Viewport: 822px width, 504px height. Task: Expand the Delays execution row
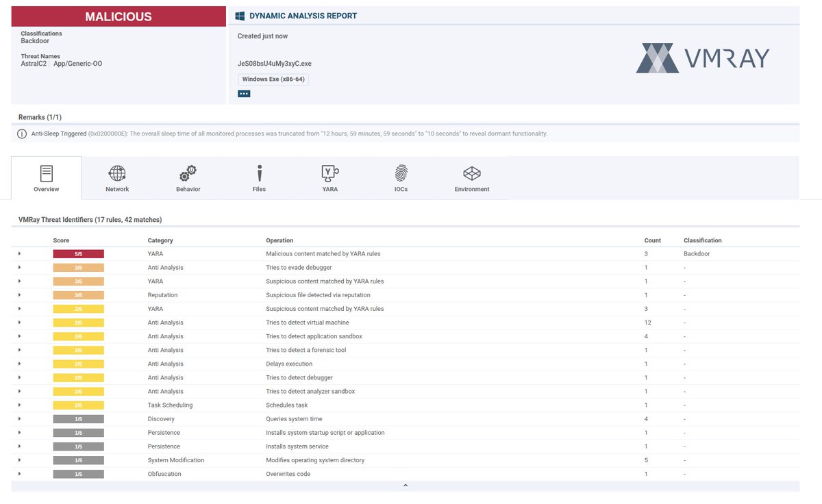[x=19, y=364]
